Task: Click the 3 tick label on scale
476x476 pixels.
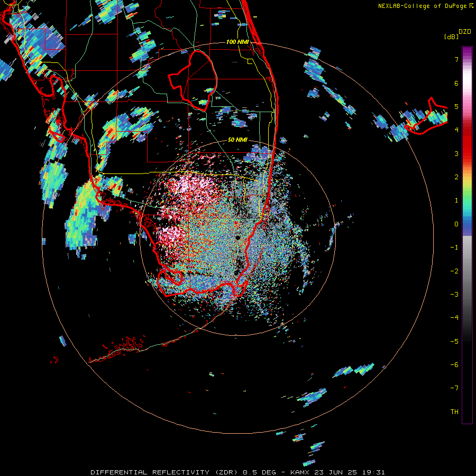Action: (456, 153)
